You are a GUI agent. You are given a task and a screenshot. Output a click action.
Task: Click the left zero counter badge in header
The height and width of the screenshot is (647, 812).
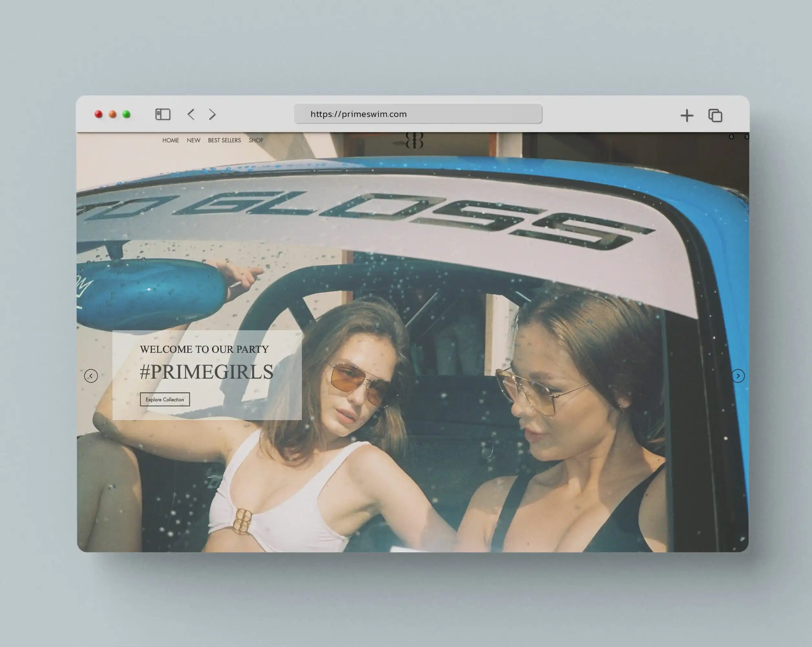pyautogui.click(x=731, y=137)
